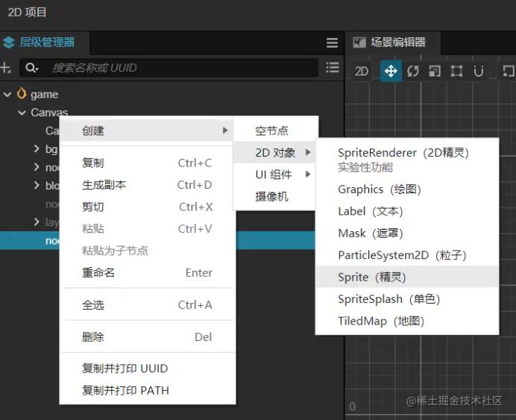Image resolution: width=516 pixels, height=420 pixels.
Task: Open the UI 组件 submenu
Action: [x=275, y=175]
